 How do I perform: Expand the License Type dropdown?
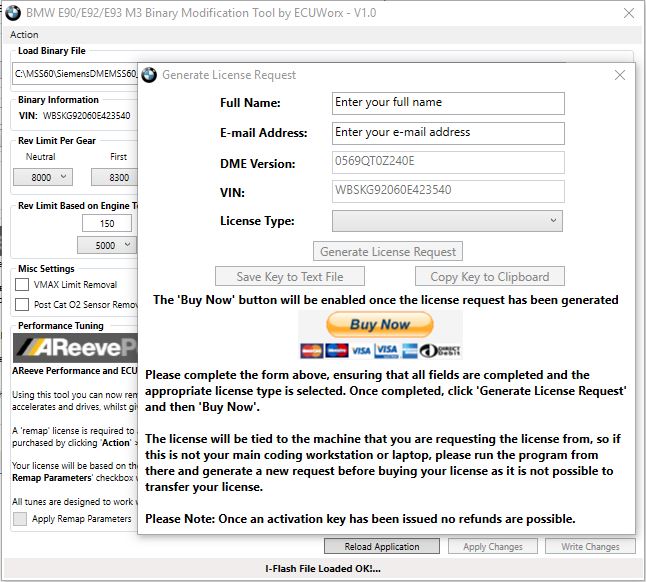[447, 221]
